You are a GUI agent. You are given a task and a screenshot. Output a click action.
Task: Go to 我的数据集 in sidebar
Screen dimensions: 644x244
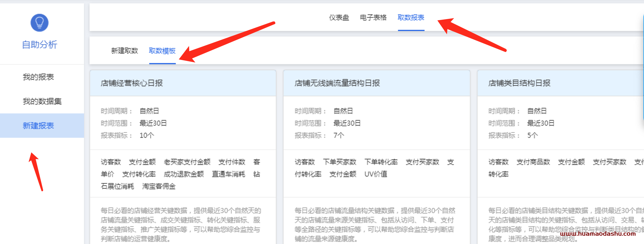[42, 101]
